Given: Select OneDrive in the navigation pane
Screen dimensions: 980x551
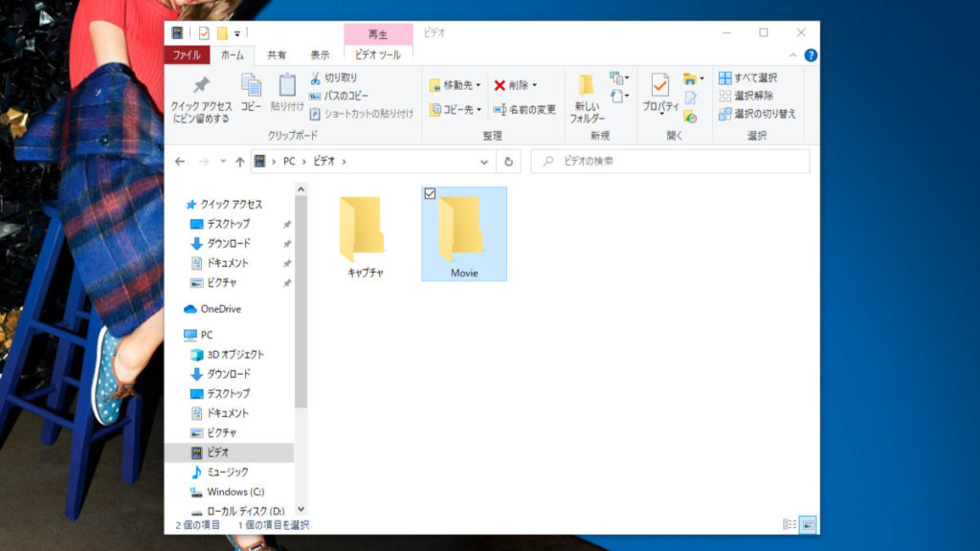Looking at the screenshot, I should pyautogui.click(x=220, y=309).
